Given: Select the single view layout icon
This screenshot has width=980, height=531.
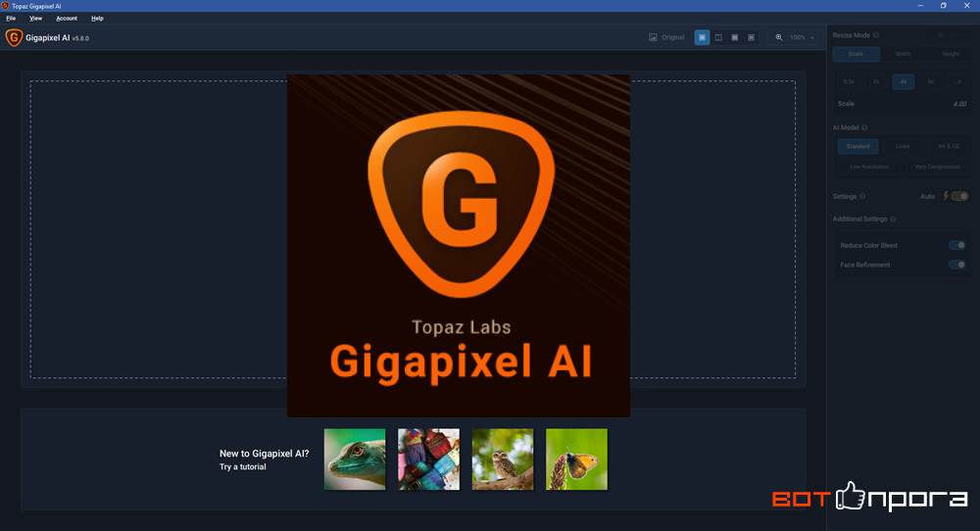Looking at the screenshot, I should 702,37.
